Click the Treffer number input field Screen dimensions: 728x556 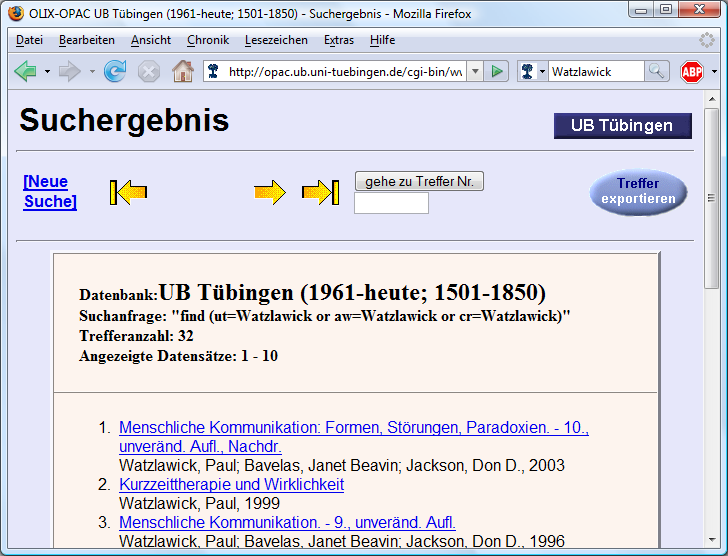pos(391,203)
